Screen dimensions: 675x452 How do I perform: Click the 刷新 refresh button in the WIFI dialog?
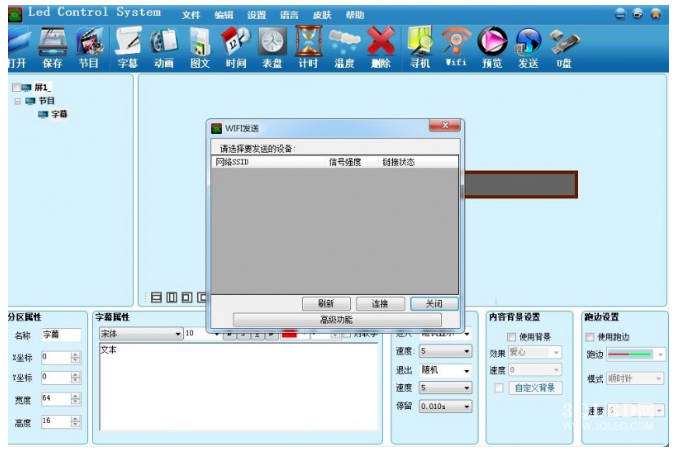(326, 304)
